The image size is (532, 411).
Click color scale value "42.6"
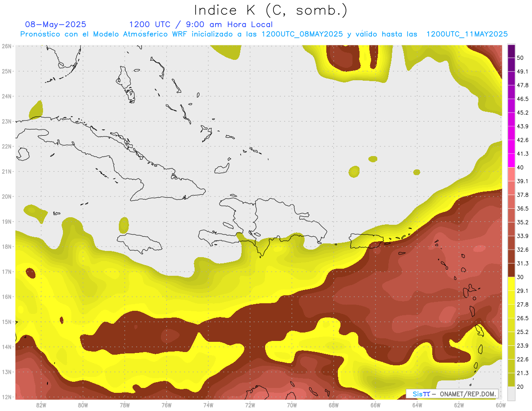tap(523, 140)
